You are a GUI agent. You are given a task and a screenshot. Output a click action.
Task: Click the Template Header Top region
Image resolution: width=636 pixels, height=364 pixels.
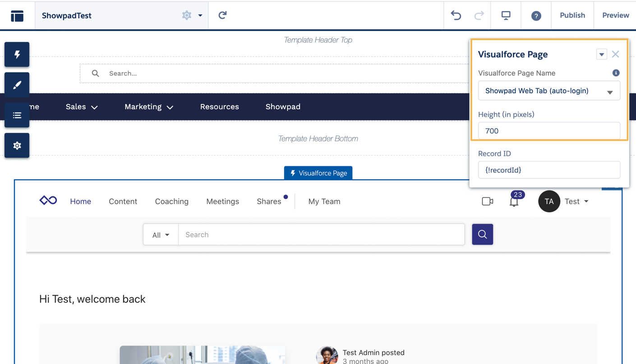pyautogui.click(x=318, y=40)
